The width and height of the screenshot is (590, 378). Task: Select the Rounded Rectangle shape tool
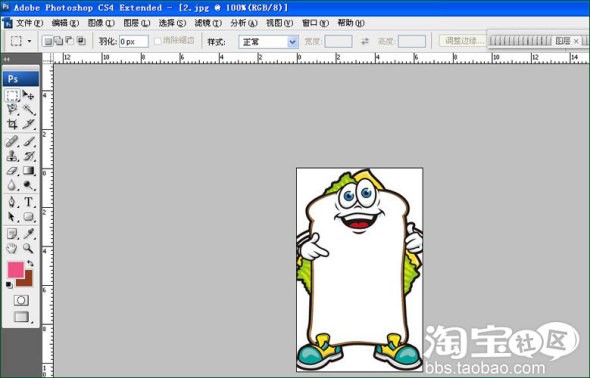28,217
